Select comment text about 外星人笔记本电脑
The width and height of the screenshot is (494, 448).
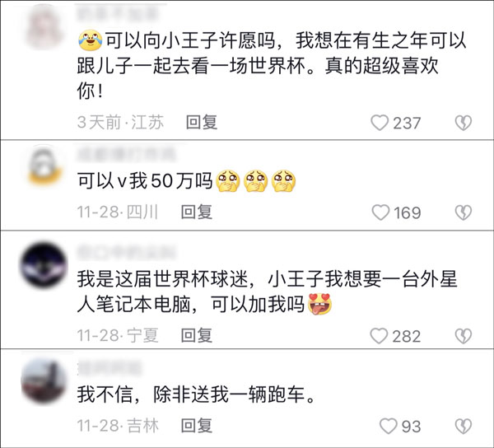pyautogui.click(x=267, y=292)
